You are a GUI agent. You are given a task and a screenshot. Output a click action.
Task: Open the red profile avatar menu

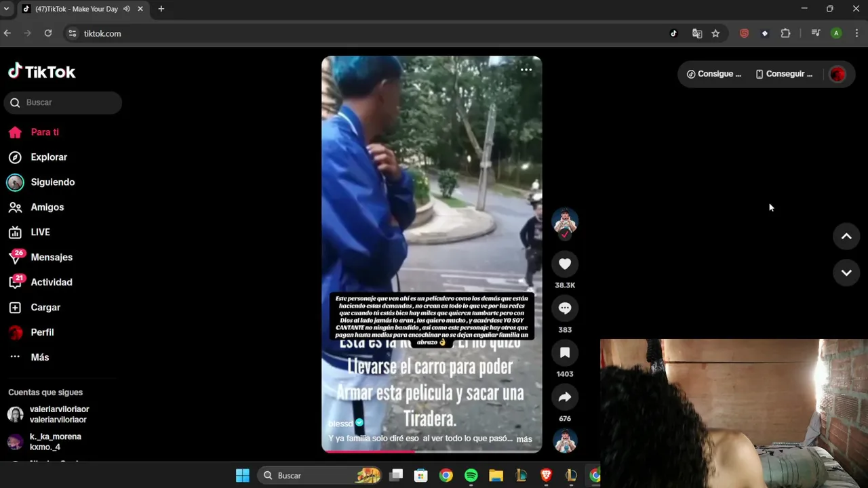click(837, 75)
